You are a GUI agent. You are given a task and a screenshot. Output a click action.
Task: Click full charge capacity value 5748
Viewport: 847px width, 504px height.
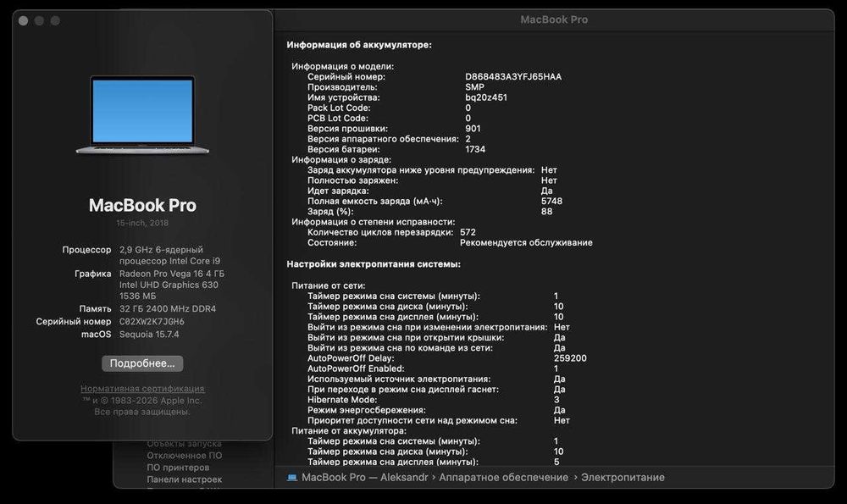(x=551, y=201)
